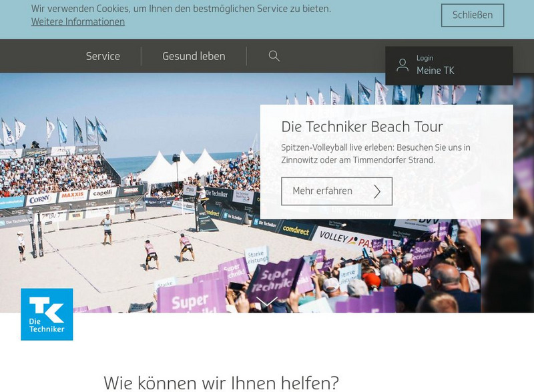
Task: Click the cookie notice text Wir verwenden Cookies
Action: [x=181, y=9]
